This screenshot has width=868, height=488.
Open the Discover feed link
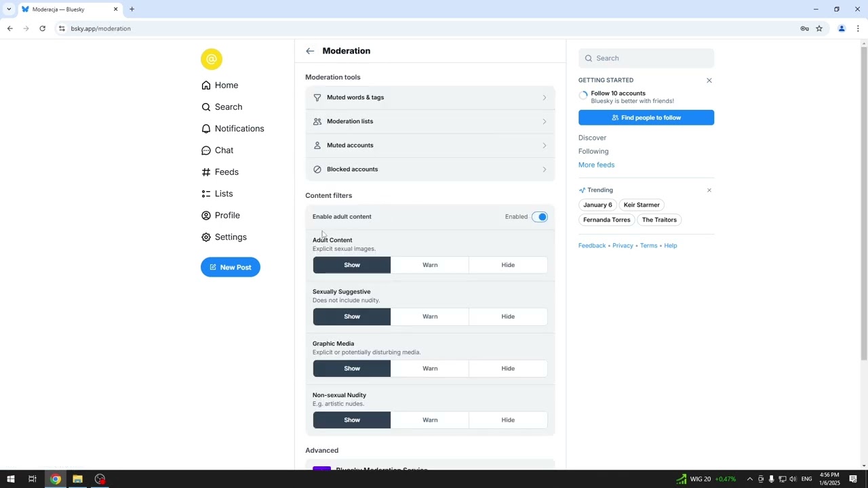[592, 138]
